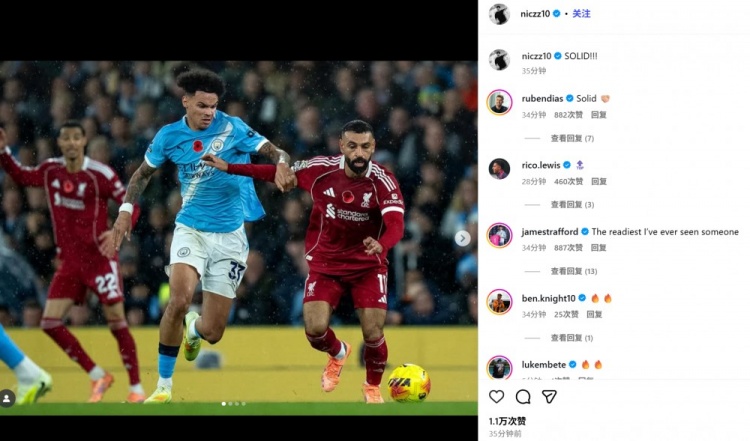The image size is (750, 441).
Task: Follow niczz10 using the 关注 link
Action: point(581,14)
